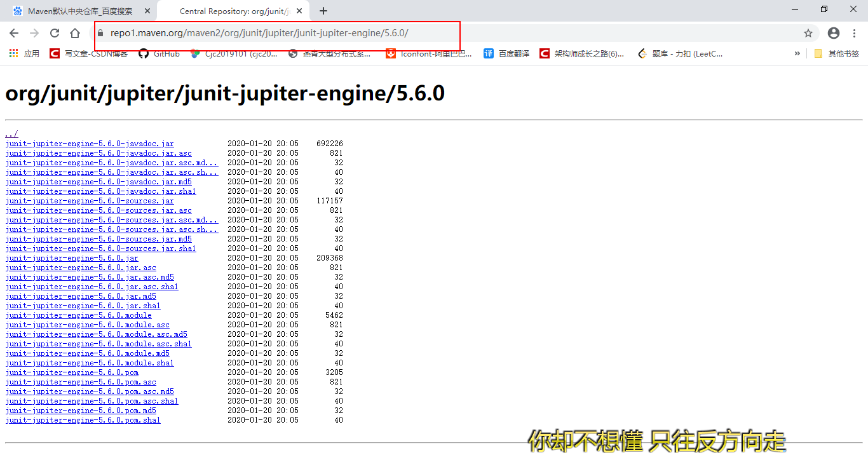Open the 5.6.0.jar.md5 link
Viewport: 868px width, 462px height.
81,296
